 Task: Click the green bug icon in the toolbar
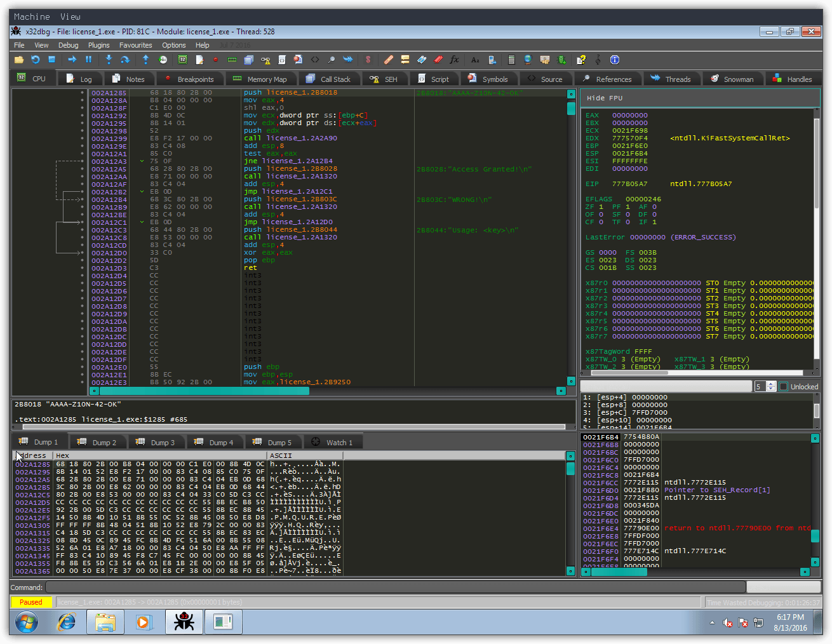[561, 60]
